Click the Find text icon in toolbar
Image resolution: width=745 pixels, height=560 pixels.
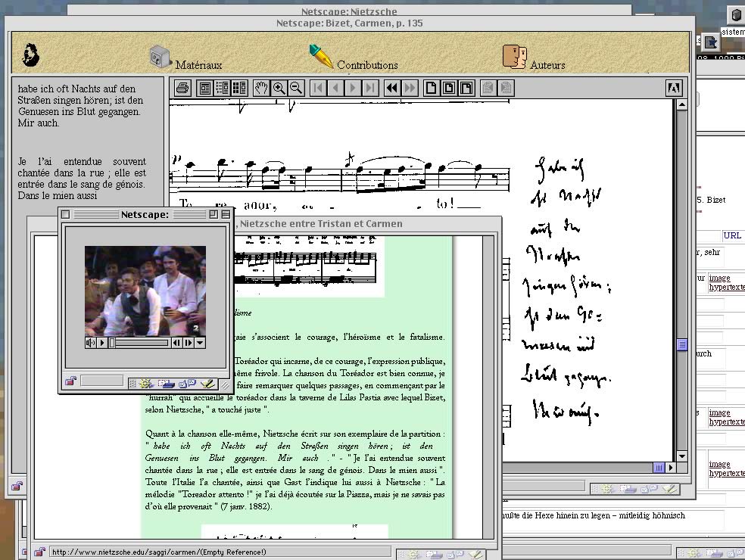(x=488, y=88)
